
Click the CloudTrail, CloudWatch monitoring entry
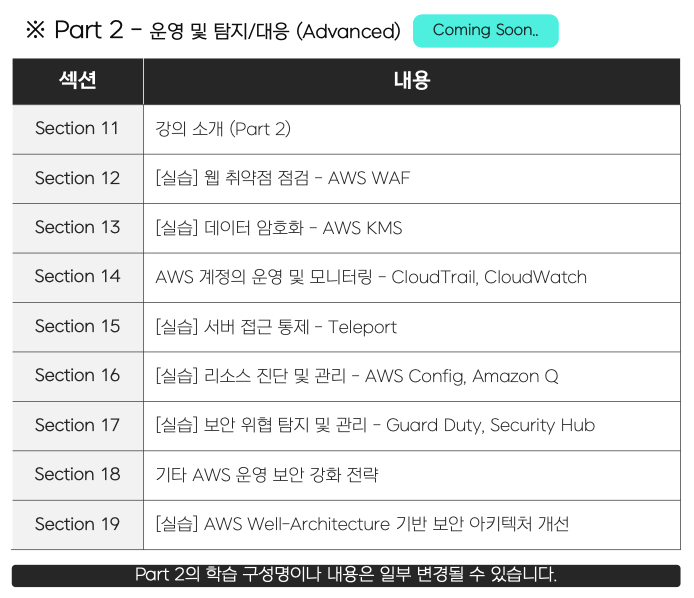click(371, 277)
